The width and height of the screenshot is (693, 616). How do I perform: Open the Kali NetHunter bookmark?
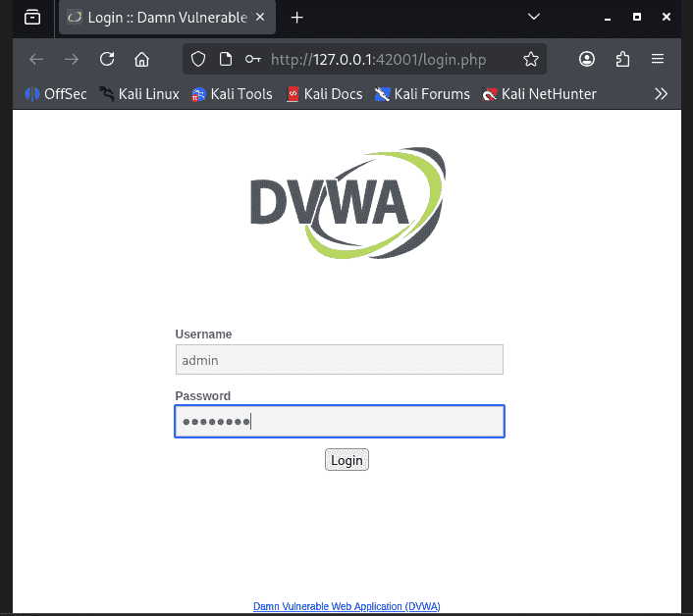[539, 94]
